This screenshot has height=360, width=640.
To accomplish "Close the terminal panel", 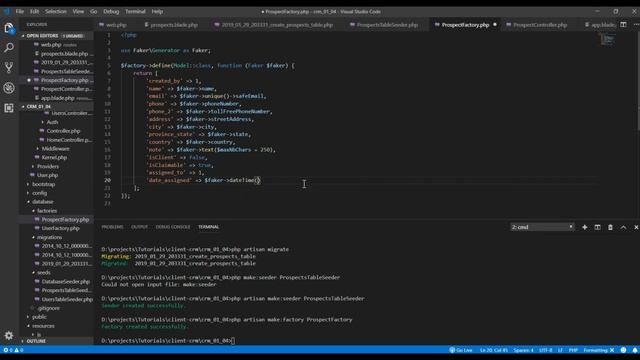I will (x=636, y=227).
